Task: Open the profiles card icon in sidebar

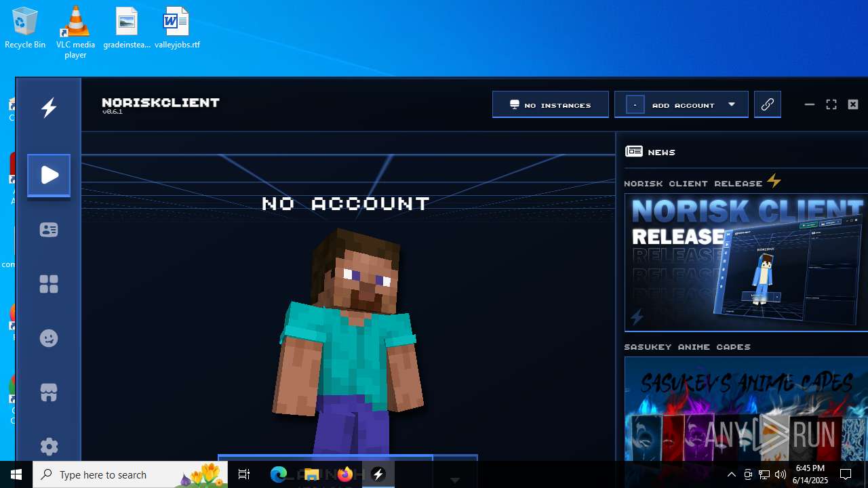Action: 49,230
